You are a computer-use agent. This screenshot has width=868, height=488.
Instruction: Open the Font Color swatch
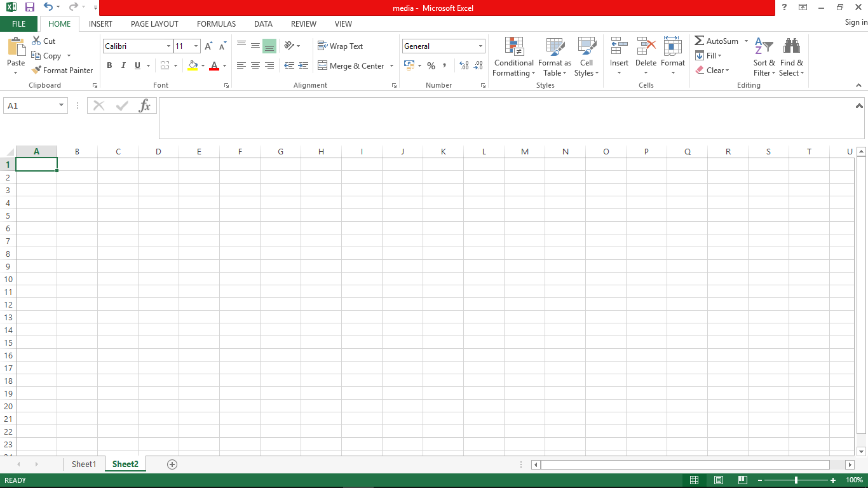[215, 65]
